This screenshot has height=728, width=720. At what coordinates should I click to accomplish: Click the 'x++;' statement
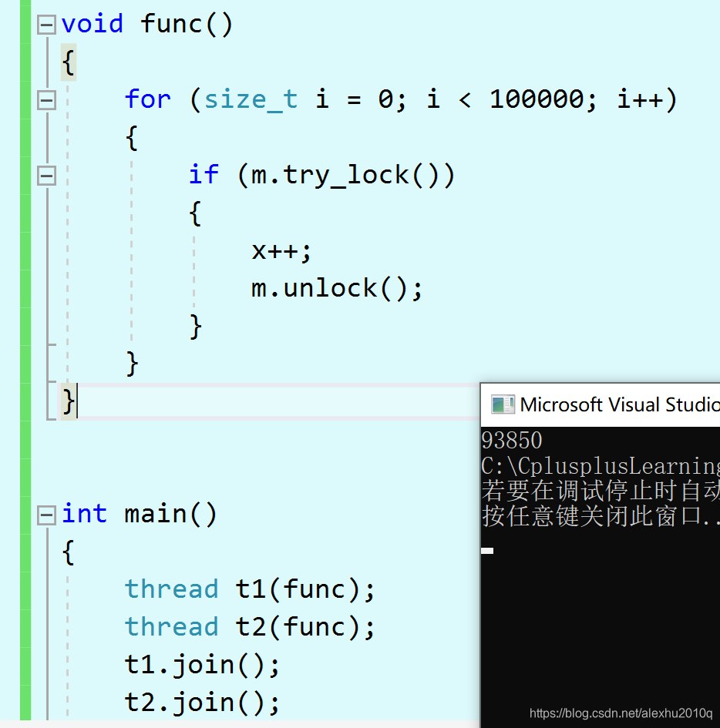click(x=281, y=251)
